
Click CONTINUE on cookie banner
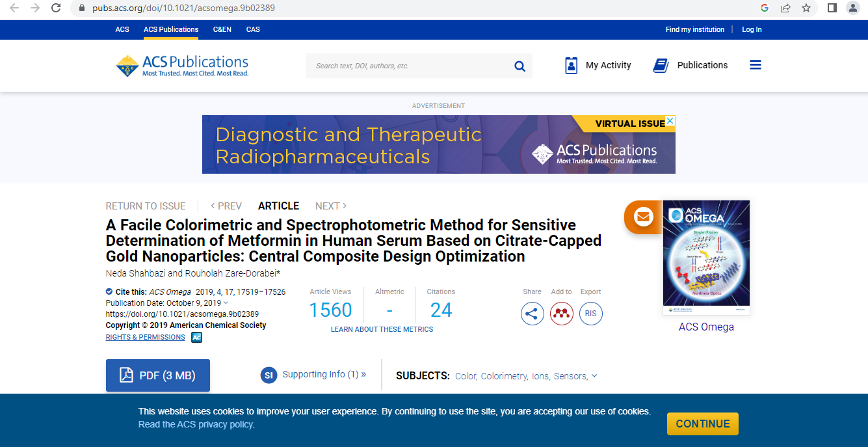pyautogui.click(x=703, y=424)
